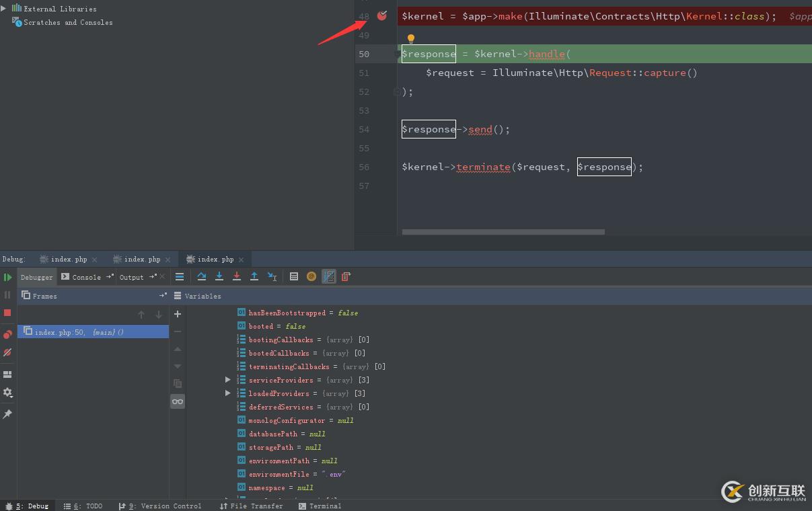Click the Step Out icon

(x=254, y=276)
